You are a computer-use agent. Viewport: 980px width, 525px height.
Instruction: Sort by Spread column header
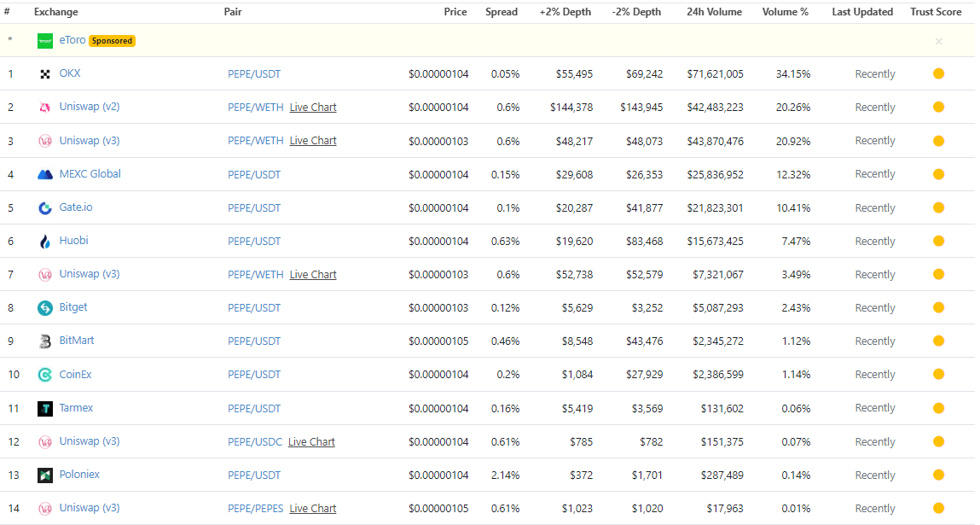(502, 12)
